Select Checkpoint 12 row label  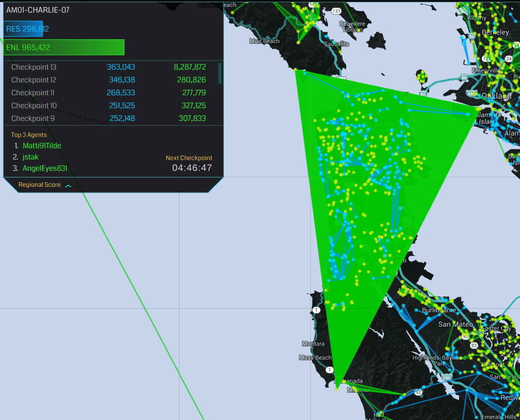(x=34, y=80)
